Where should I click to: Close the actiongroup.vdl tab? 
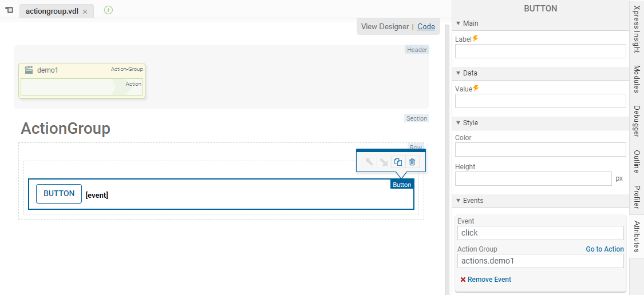85,11
